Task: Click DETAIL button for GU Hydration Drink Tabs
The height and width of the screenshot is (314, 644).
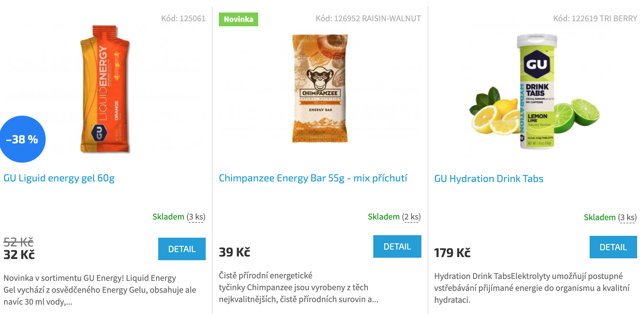Action: 613,247
